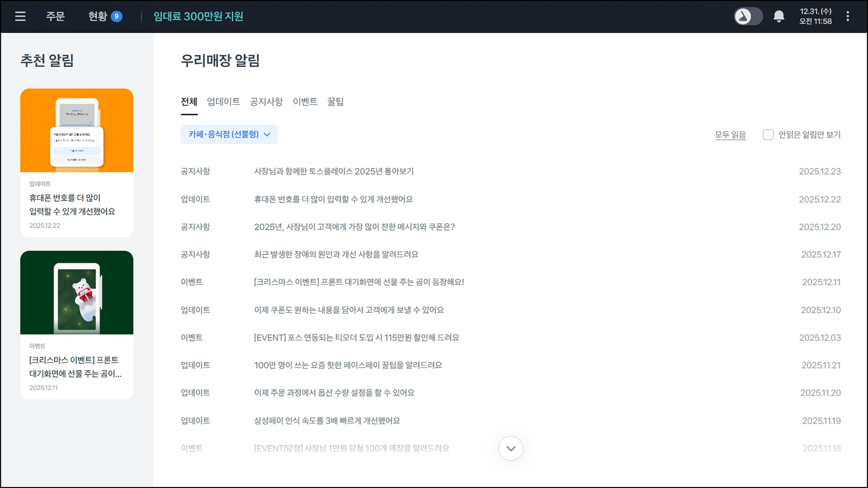Click the 모두 읽음 link
The width and height of the screenshot is (868, 488).
click(x=730, y=135)
